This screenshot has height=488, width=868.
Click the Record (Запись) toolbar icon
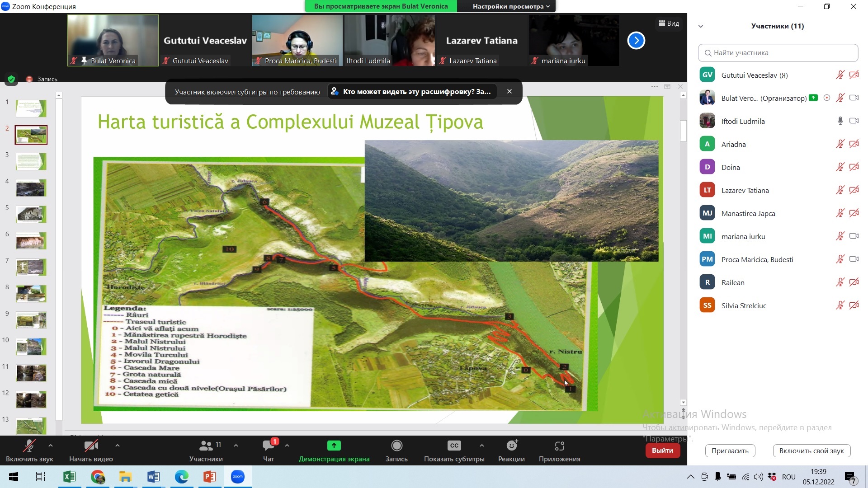click(x=396, y=446)
